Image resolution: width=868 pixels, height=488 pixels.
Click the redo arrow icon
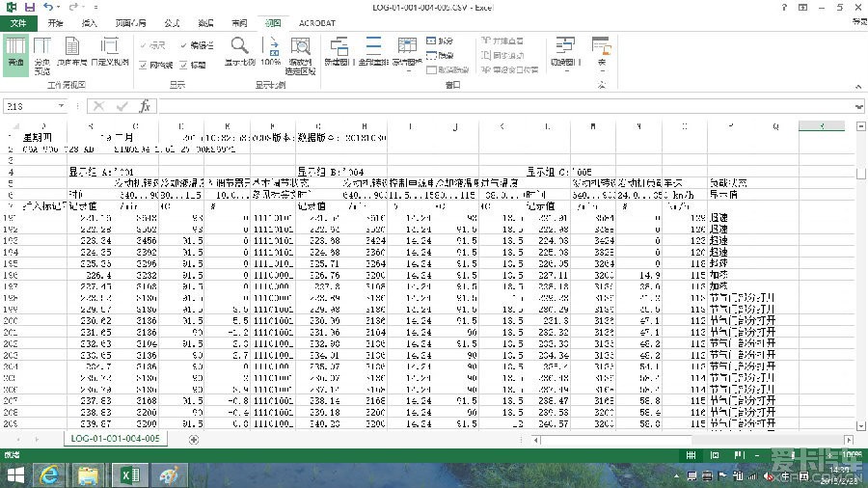73,7
